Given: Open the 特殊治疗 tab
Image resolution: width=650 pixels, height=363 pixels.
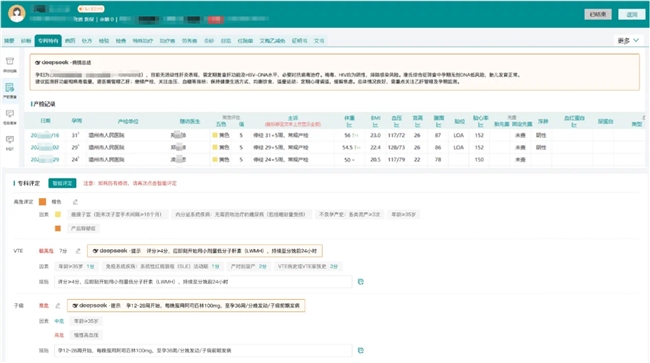Looking at the screenshot, I should coord(143,41).
